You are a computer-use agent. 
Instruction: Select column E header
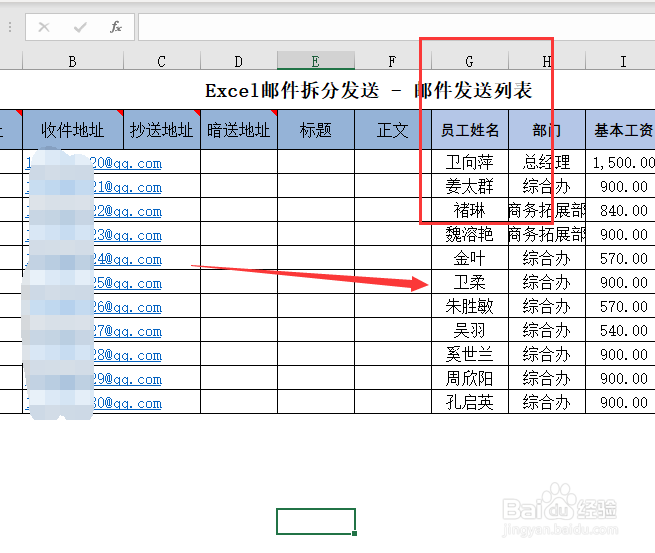(x=316, y=61)
